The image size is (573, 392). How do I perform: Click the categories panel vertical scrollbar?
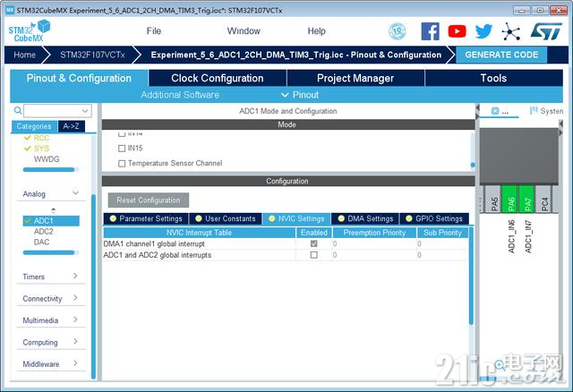click(x=93, y=286)
